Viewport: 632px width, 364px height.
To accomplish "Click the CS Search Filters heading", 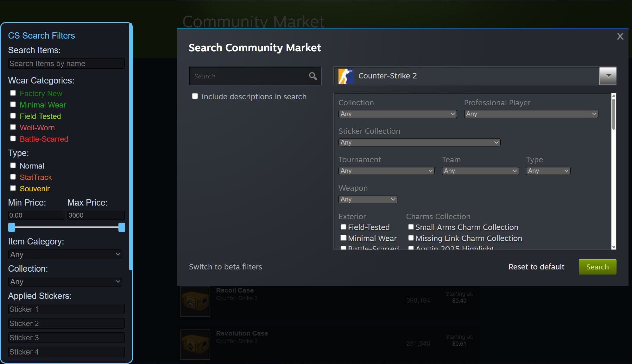I will tap(41, 36).
